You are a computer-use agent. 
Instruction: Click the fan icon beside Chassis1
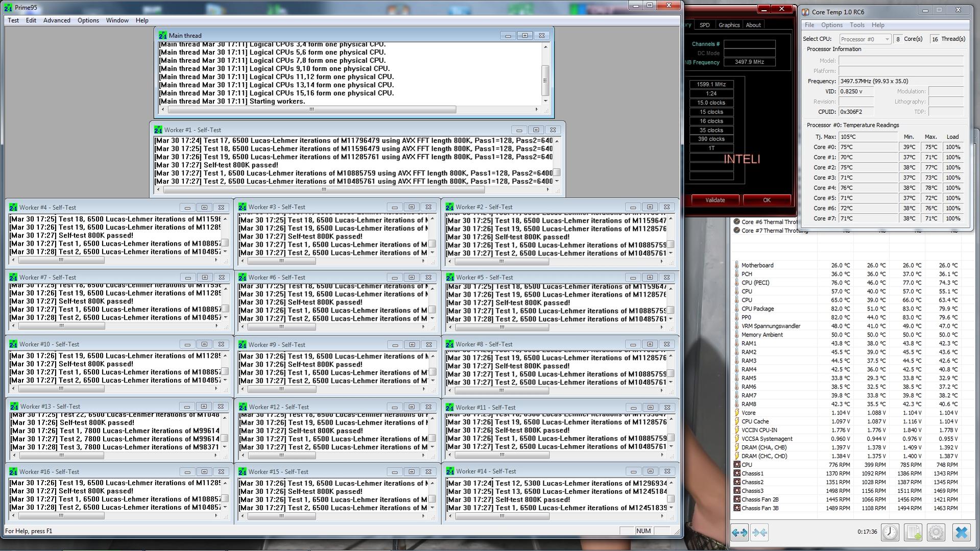pyautogui.click(x=736, y=473)
